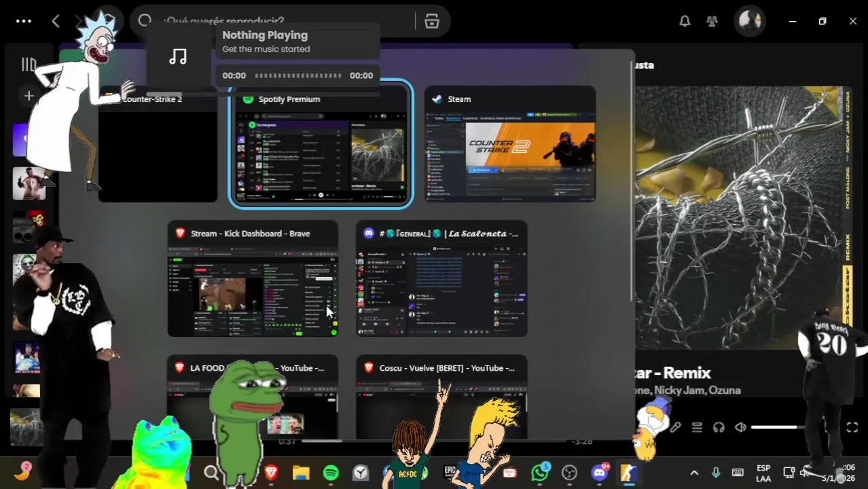Show lyrics with the microphone icon
The width and height of the screenshot is (868, 489).
[674, 427]
